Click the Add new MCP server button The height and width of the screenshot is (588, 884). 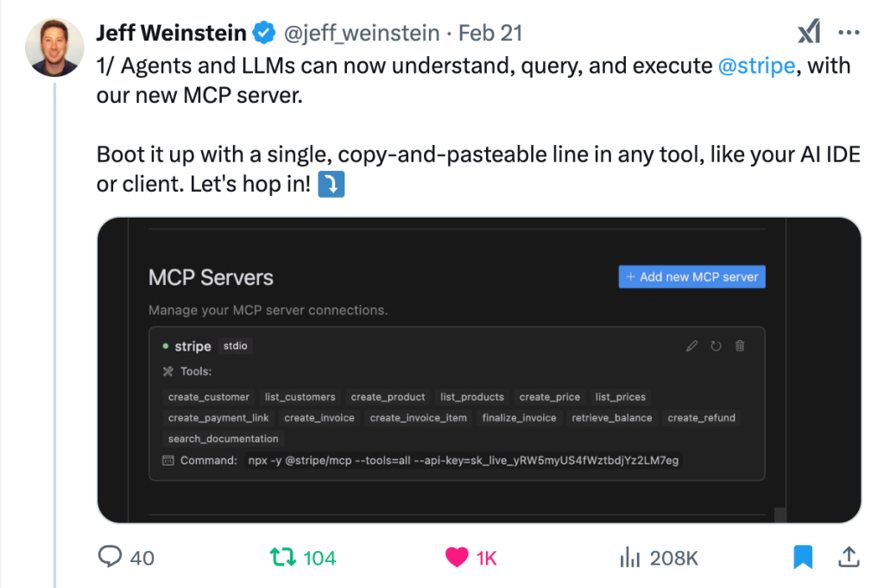click(691, 276)
